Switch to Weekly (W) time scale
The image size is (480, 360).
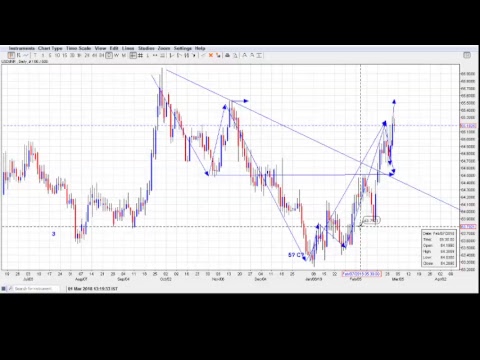[116, 55]
